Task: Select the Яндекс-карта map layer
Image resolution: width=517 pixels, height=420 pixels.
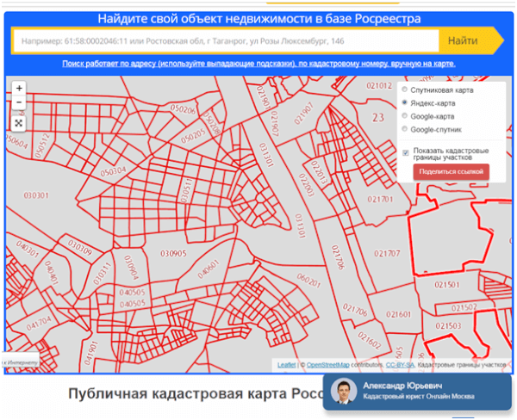Action: coord(404,102)
